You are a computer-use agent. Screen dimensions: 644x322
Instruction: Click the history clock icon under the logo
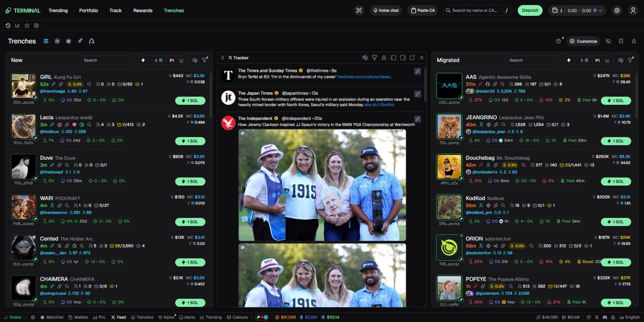(8, 25)
